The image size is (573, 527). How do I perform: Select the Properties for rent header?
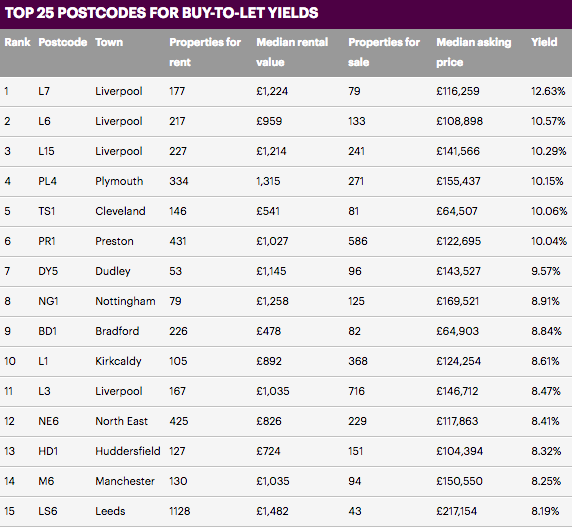(x=205, y=52)
